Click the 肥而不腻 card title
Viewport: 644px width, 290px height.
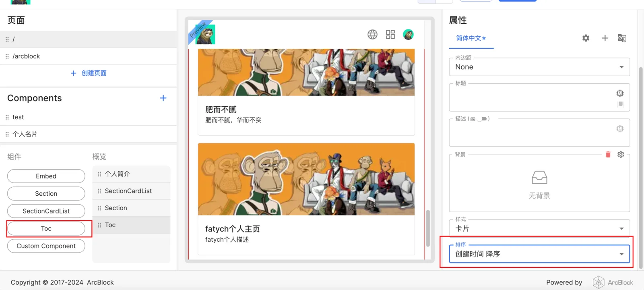click(221, 110)
